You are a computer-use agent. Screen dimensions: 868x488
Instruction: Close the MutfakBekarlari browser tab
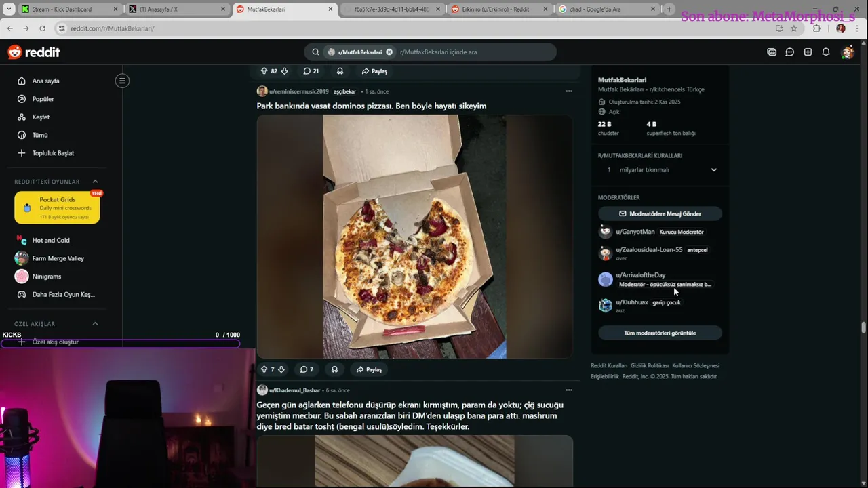pyautogui.click(x=330, y=9)
